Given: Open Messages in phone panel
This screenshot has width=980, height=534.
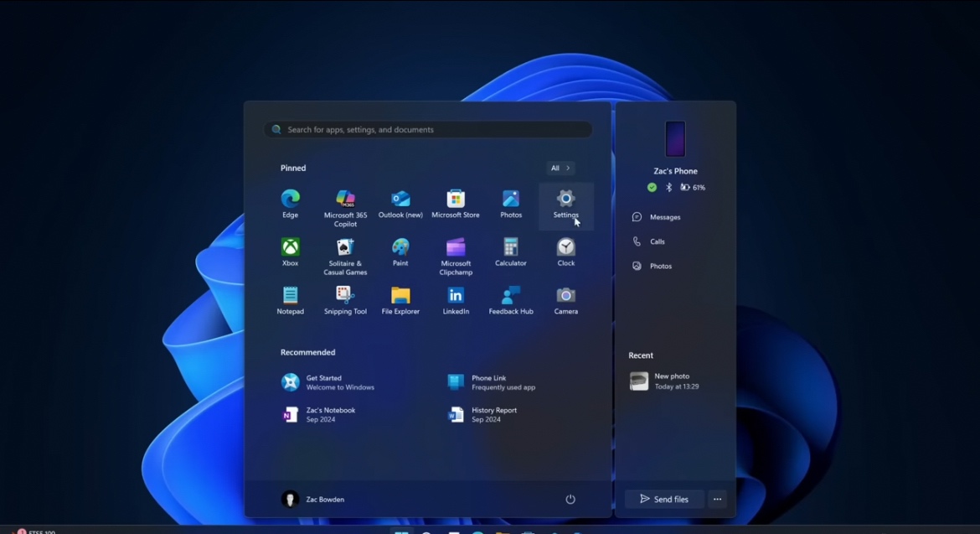Looking at the screenshot, I should [x=656, y=217].
